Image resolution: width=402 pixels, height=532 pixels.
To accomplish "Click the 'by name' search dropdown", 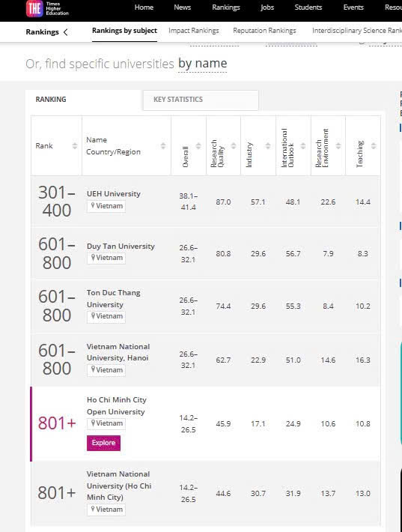I will 203,64.
